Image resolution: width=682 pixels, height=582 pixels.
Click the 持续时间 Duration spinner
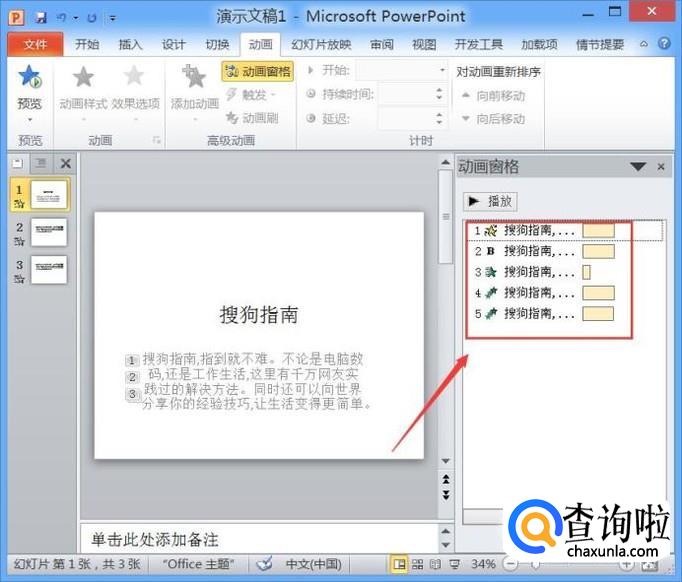coord(411,94)
